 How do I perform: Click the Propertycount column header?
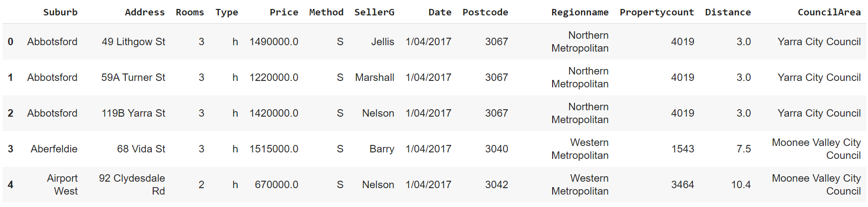click(657, 12)
